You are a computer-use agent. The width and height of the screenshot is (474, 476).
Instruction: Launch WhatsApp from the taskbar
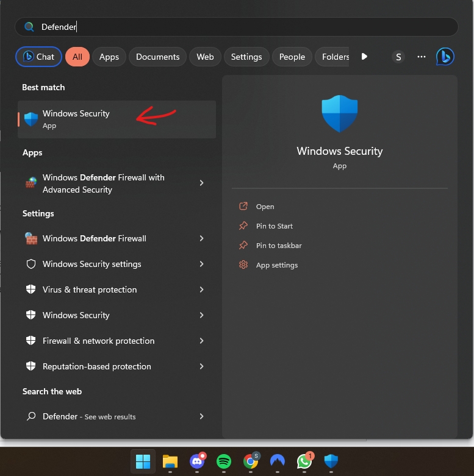(x=304, y=461)
